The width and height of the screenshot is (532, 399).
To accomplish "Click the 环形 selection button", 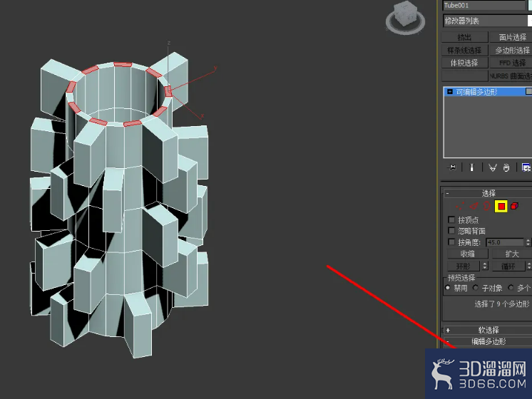I will pyautogui.click(x=464, y=266).
